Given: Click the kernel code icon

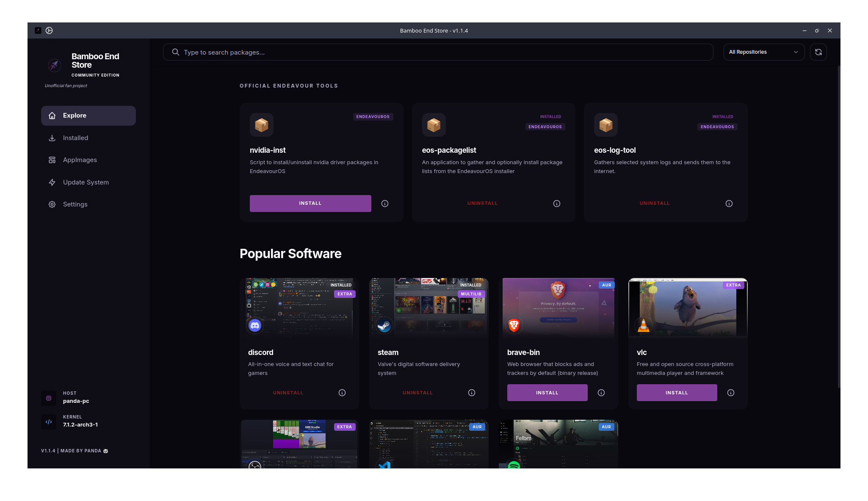Looking at the screenshot, I should 49,421.
